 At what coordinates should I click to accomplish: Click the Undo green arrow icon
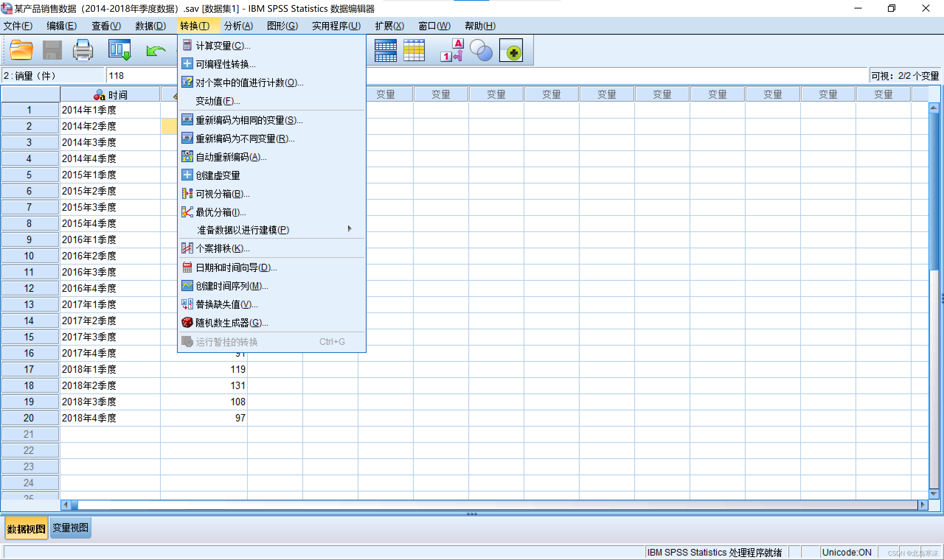pyautogui.click(x=156, y=50)
